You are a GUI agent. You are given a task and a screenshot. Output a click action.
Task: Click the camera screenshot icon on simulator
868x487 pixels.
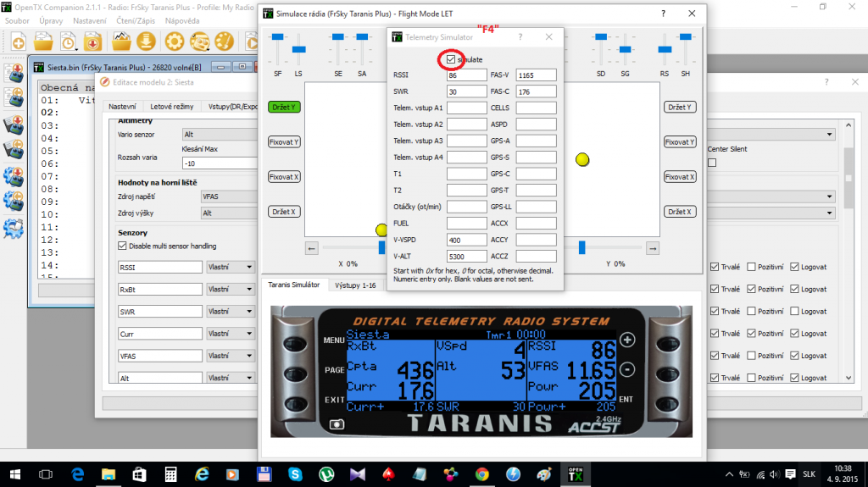[337, 423]
